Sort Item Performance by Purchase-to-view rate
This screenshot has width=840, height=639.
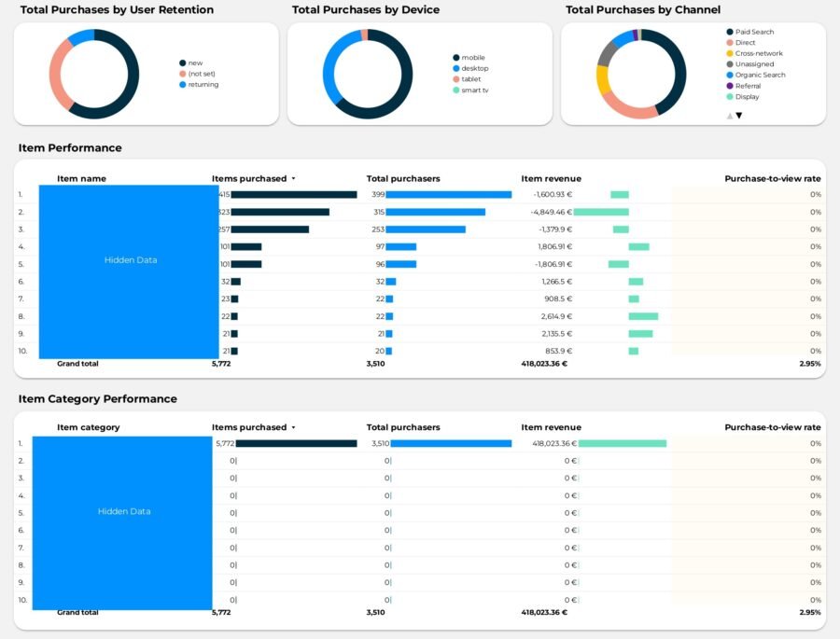click(773, 179)
